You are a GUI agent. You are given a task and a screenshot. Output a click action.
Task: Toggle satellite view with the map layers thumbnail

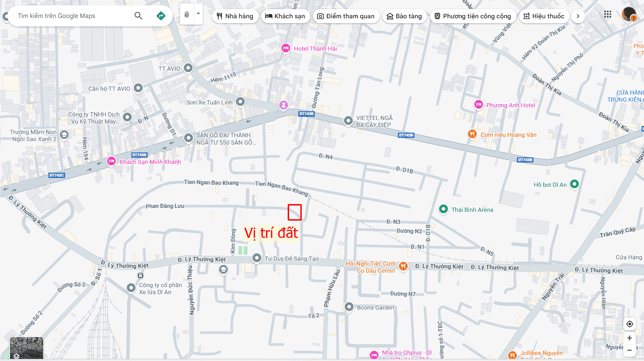click(26, 348)
